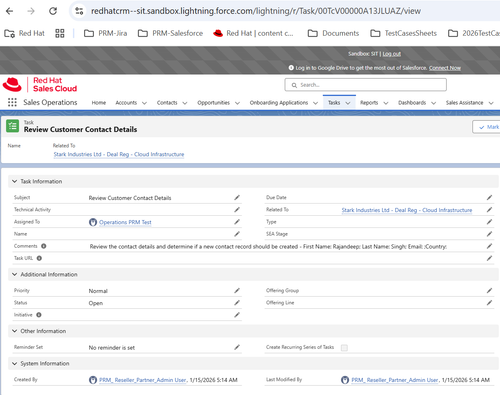Toggle Create Recurring Series of Tasks checkbox

coord(344,348)
